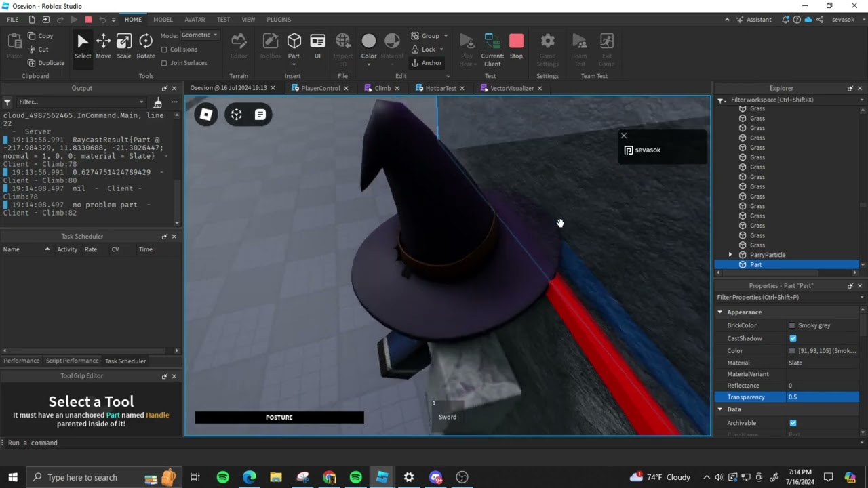Activate the Rotate tool

pyautogui.click(x=146, y=47)
